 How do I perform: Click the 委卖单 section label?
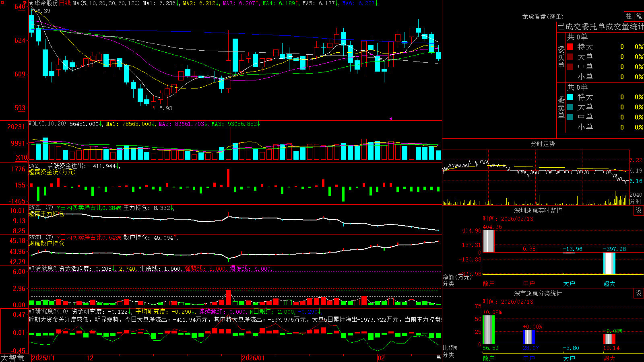click(561, 107)
